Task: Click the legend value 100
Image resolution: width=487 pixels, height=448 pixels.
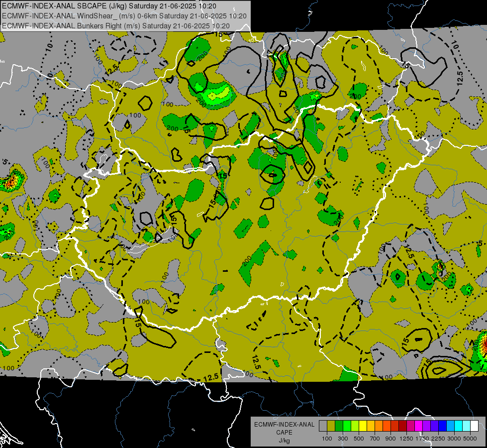Action: pos(327,439)
